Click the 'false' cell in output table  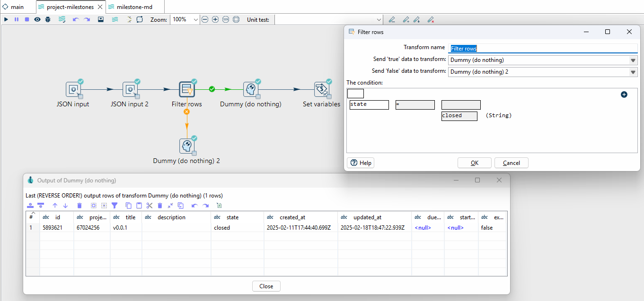click(x=492, y=228)
